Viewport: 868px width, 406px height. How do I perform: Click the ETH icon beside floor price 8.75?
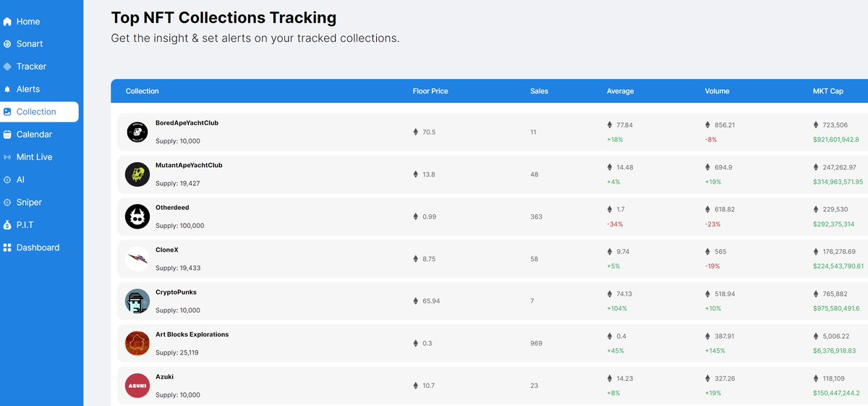click(415, 259)
